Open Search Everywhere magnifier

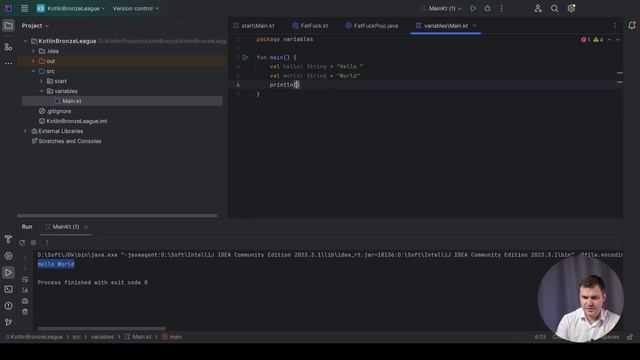[555, 8]
